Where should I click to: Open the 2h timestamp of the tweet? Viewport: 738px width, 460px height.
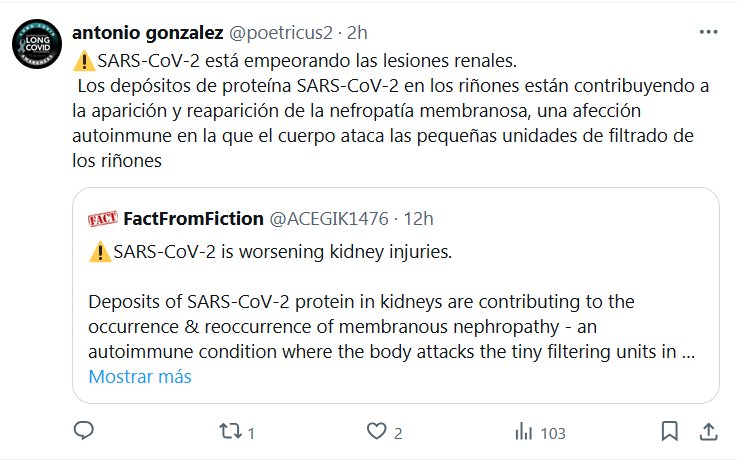tap(357, 33)
